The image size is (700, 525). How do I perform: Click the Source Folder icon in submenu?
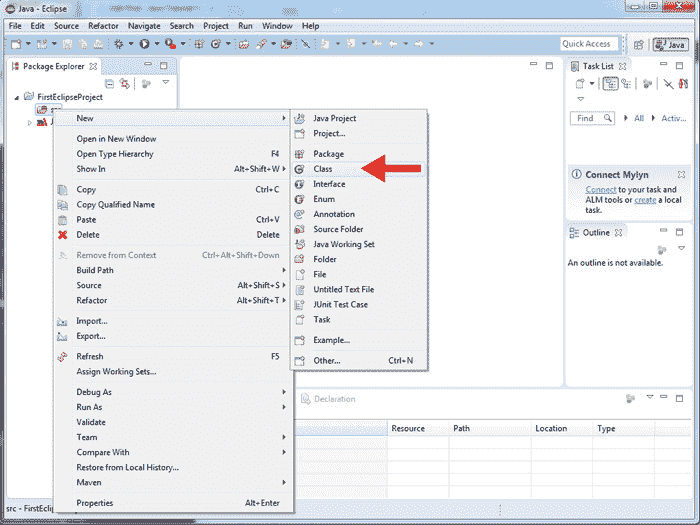(x=300, y=229)
